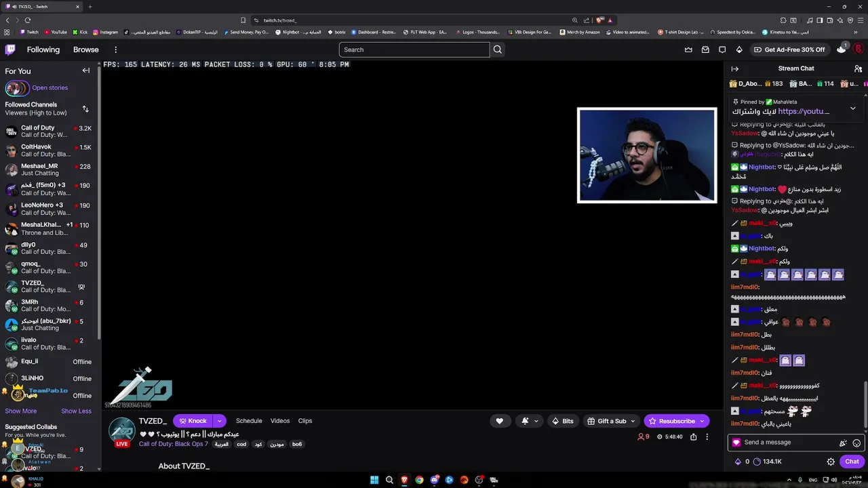Sort followed channels by viewers
The image size is (868, 488).
click(85, 108)
